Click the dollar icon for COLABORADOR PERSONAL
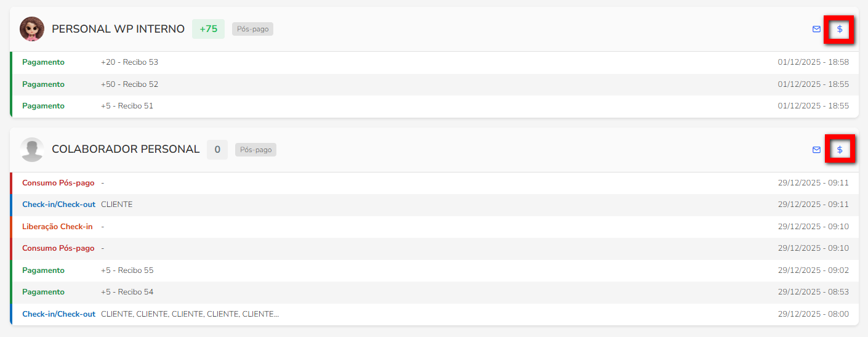This screenshot has height=337, width=868. tap(840, 150)
